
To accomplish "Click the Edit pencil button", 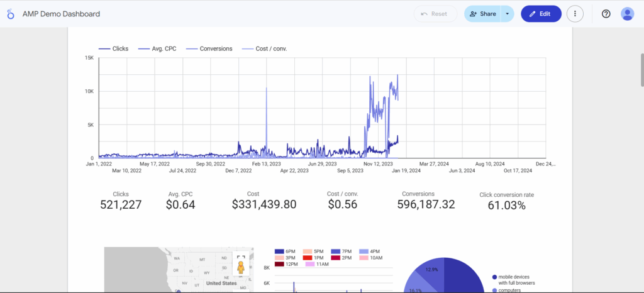I will (x=541, y=14).
